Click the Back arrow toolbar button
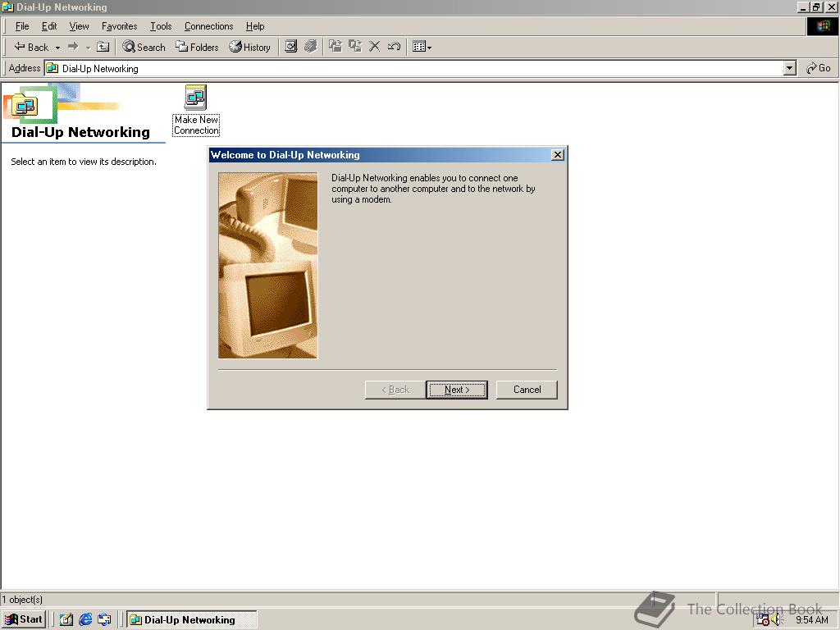 [x=30, y=47]
